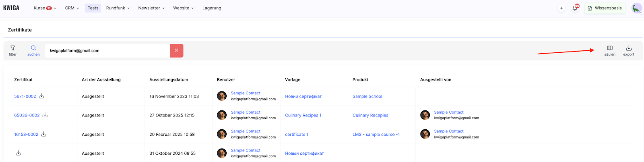Expand the CRM dropdown menu
The width and height of the screenshot is (644, 162).
click(x=72, y=8)
